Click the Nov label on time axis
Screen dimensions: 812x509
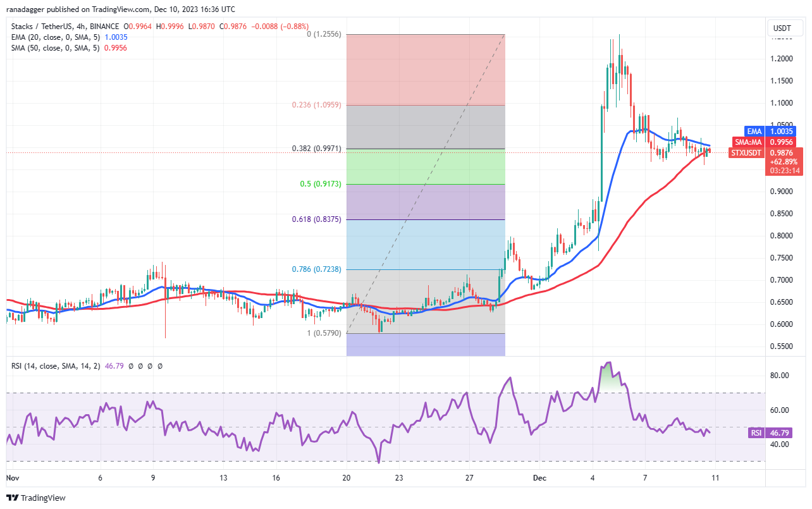(x=12, y=479)
